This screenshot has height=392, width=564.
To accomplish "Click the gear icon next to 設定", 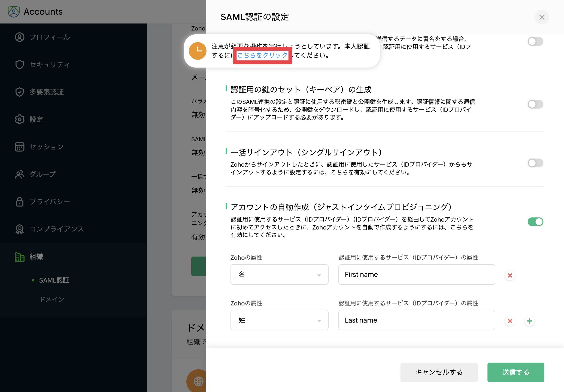I will point(20,119).
